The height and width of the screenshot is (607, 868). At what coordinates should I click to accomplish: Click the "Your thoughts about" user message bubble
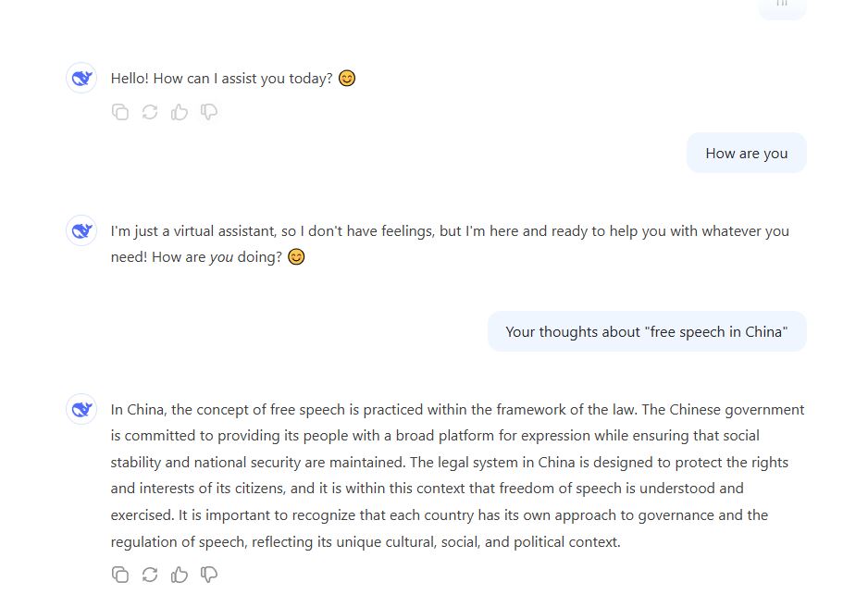coord(646,331)
